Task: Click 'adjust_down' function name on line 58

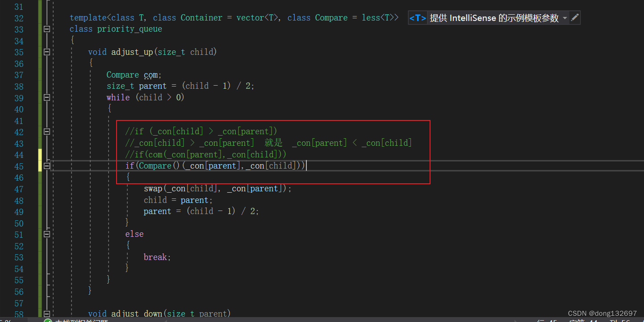Action: point(137,314)
